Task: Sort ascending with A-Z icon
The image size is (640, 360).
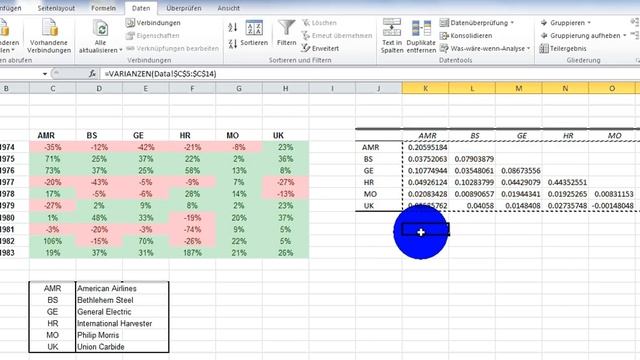Action: tap(233, 27)
